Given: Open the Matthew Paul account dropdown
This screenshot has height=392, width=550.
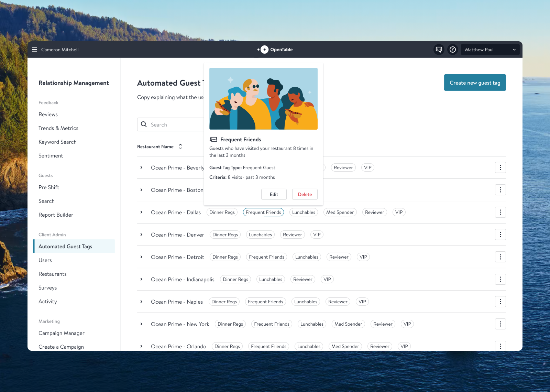Looking at the screenshot, I should tap(490, 50).
